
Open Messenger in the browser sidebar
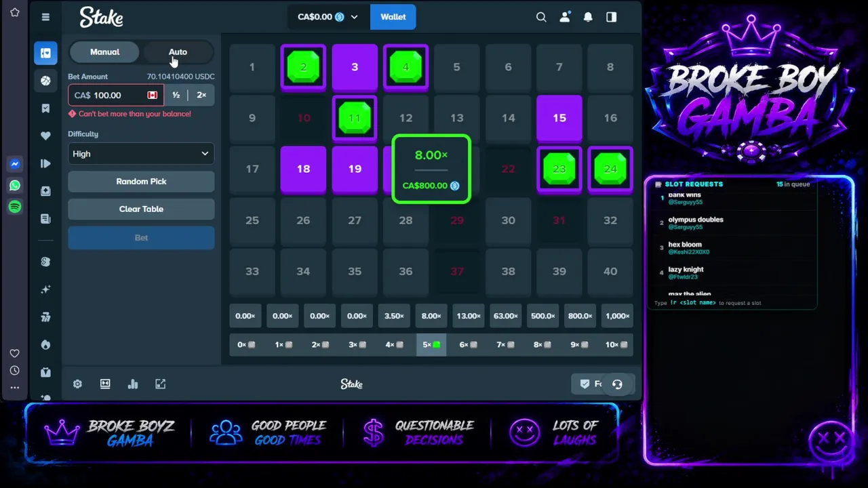(15, 164)
